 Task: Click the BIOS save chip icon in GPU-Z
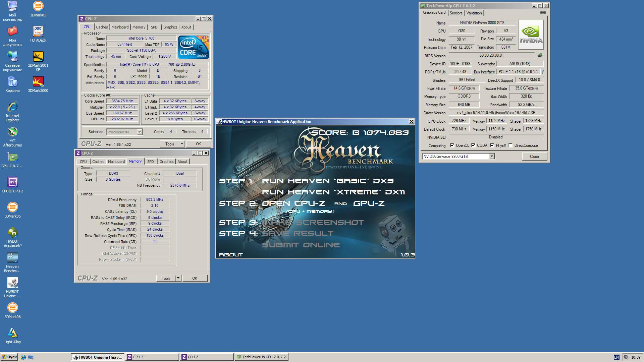(540, 55)
